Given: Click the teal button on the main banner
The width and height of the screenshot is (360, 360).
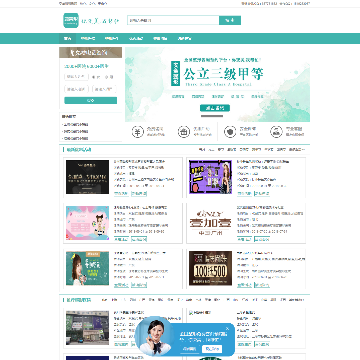Looking at the screenshot, I should pos(215,108).
